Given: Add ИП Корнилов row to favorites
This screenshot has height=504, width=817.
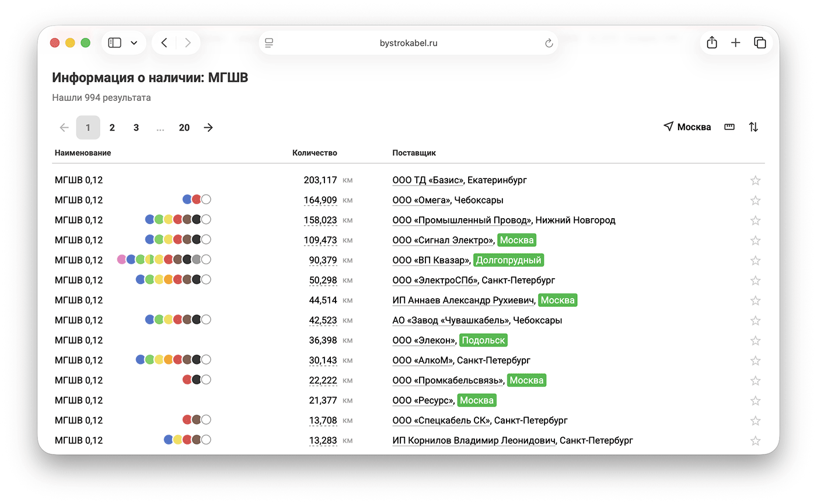Looking at the screenshot, I should (x=755, y=440).
